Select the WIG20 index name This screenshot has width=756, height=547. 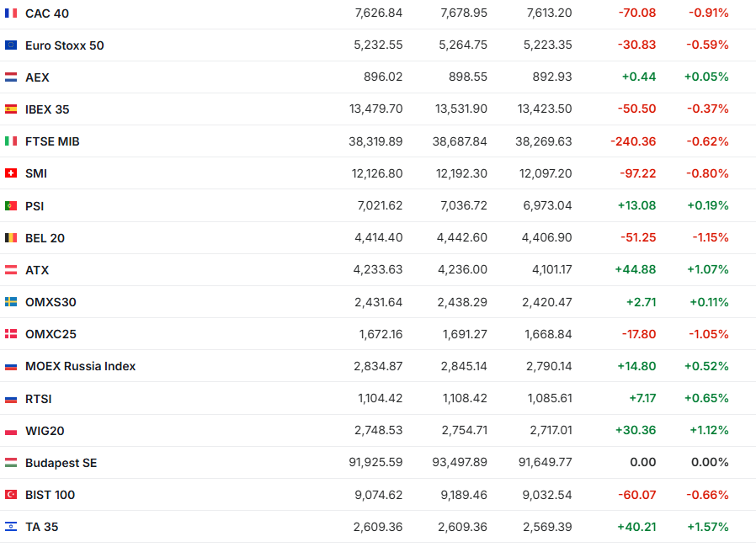click(45, 431)
